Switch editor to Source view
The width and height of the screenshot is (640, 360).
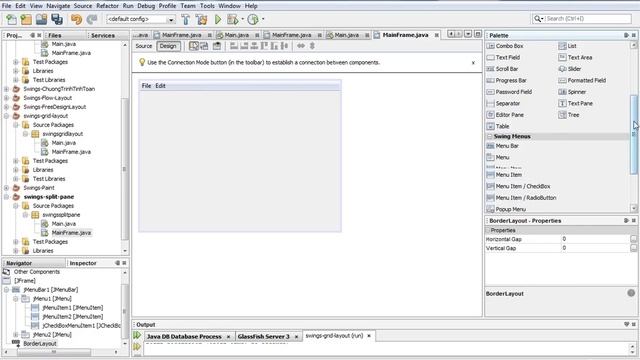(x=144, y=46)
